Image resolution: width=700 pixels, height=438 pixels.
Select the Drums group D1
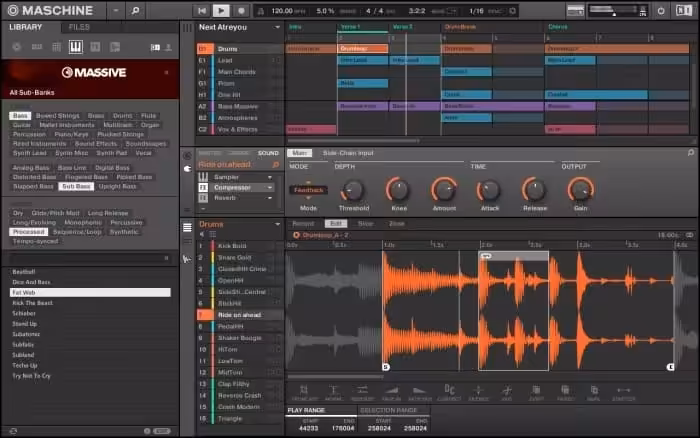tap(240, 49)
